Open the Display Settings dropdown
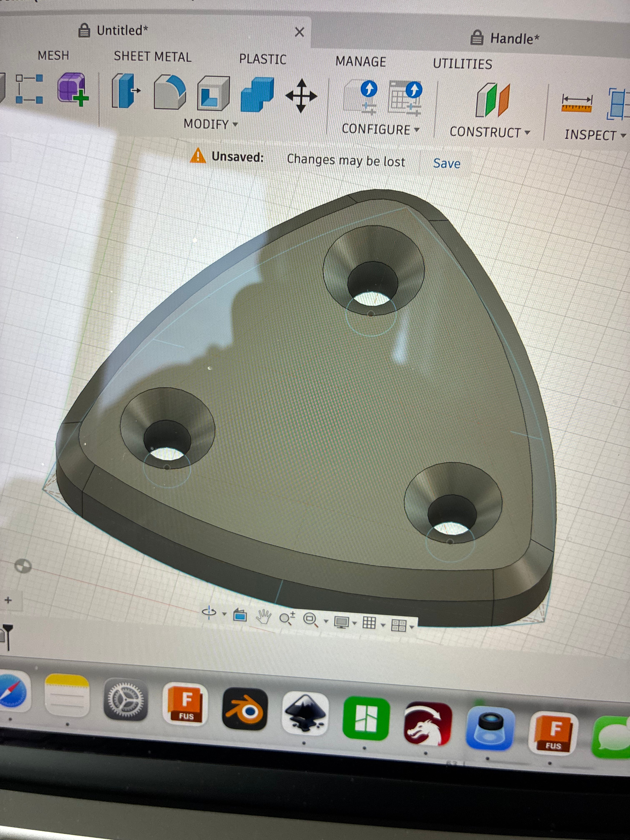Screen dimensions: 630x840 [345, 622]
